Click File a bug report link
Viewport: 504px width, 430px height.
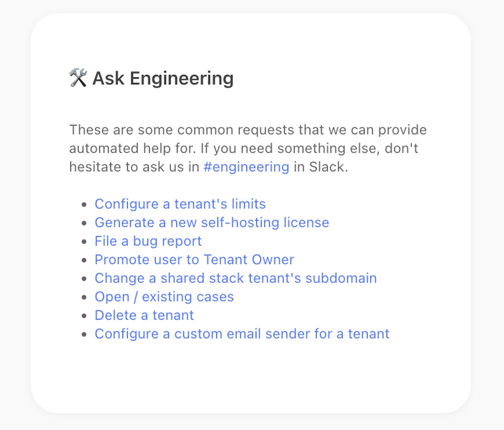click(148, 241)
